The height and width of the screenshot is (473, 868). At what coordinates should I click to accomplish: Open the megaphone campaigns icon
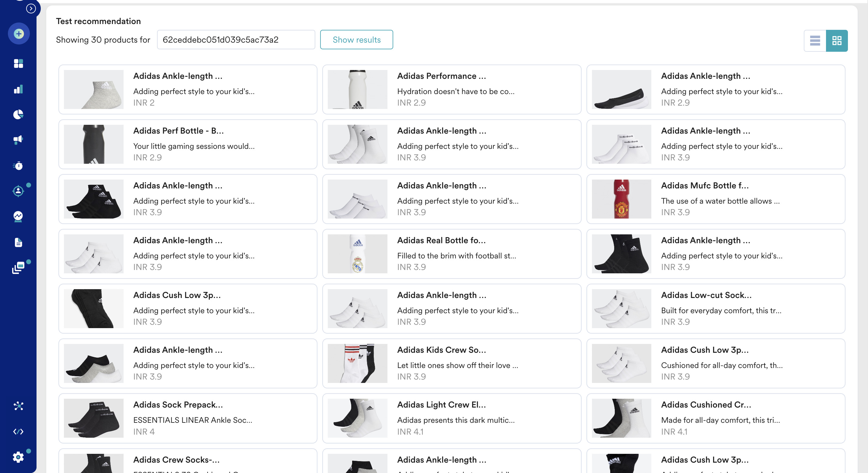point(19,139)
